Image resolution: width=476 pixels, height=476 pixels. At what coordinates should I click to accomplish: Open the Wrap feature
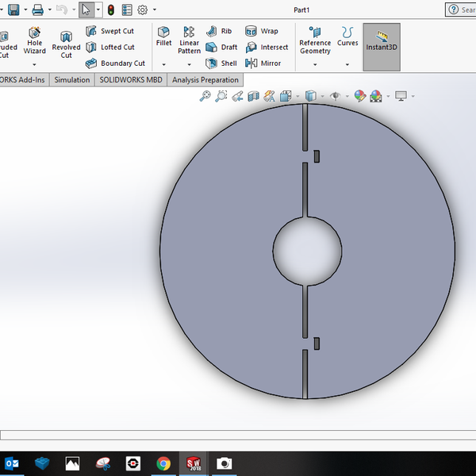pos(262,31)
